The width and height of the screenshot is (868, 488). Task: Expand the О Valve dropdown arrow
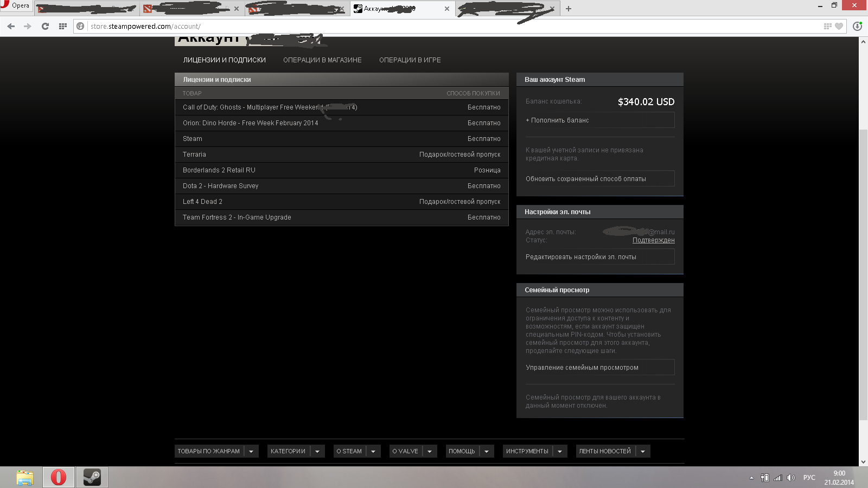[x=430, y=451]
